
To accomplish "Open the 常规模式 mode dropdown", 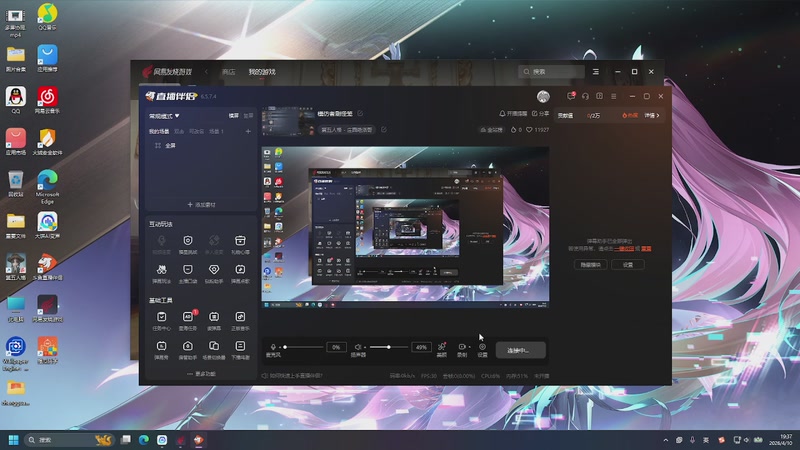I will pyautogui.click(x=164, y=116).
